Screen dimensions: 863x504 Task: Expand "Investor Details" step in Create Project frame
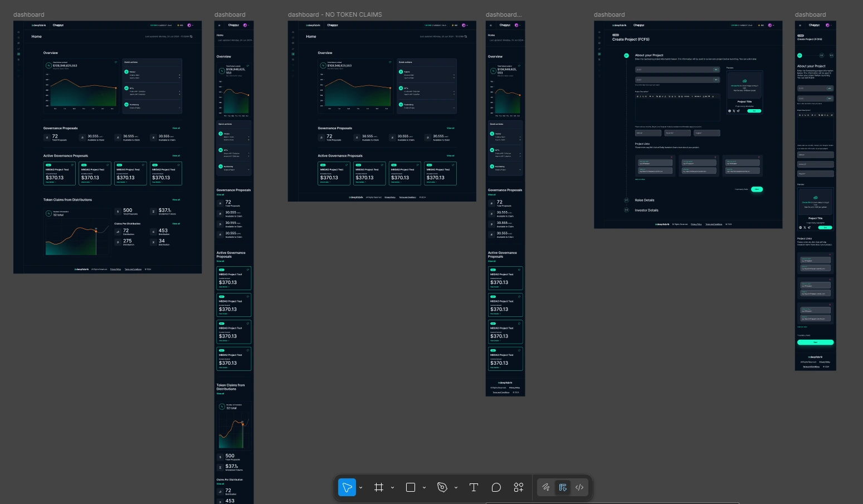[646, 210]
